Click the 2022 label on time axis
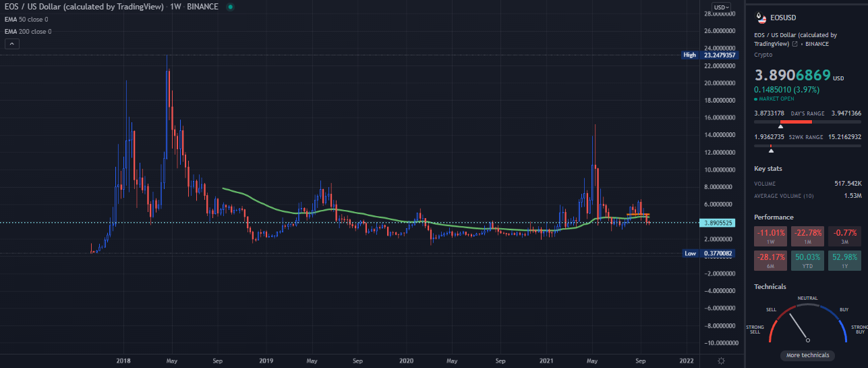The height and width of the screenshot is (368, 868). tap(687, 361)
